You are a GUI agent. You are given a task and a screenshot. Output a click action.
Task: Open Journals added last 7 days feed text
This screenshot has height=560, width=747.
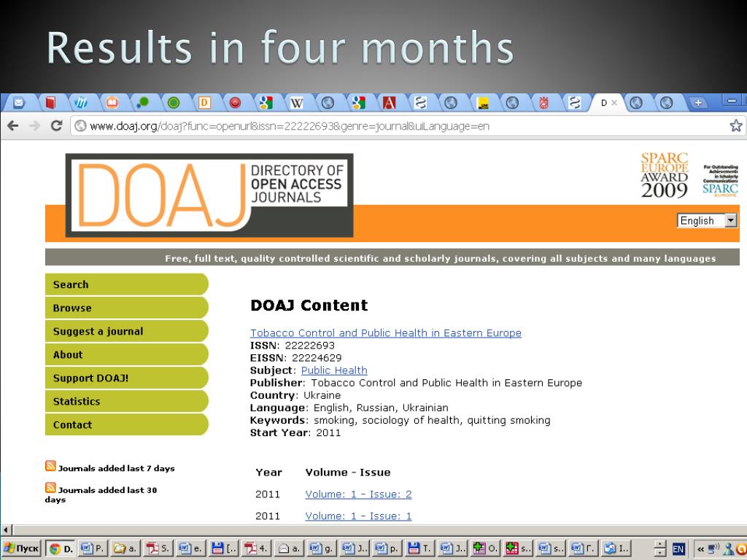(x=117, y=469)
